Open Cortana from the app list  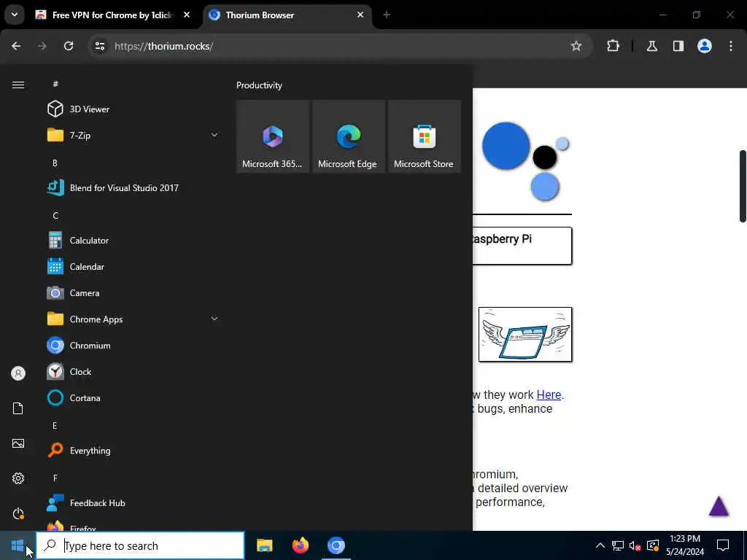133,397
